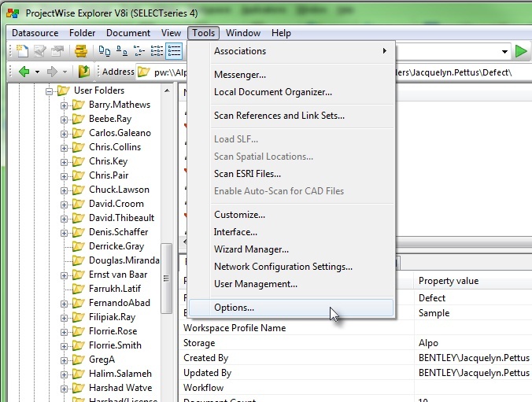Open Network Configuration Settings...

(x=291, y=267)
